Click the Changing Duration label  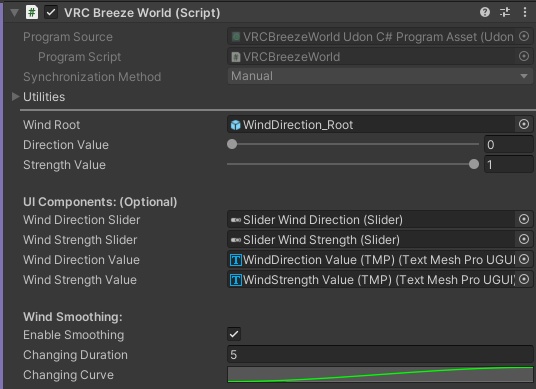pyautogui.click(x=75, y=355)
